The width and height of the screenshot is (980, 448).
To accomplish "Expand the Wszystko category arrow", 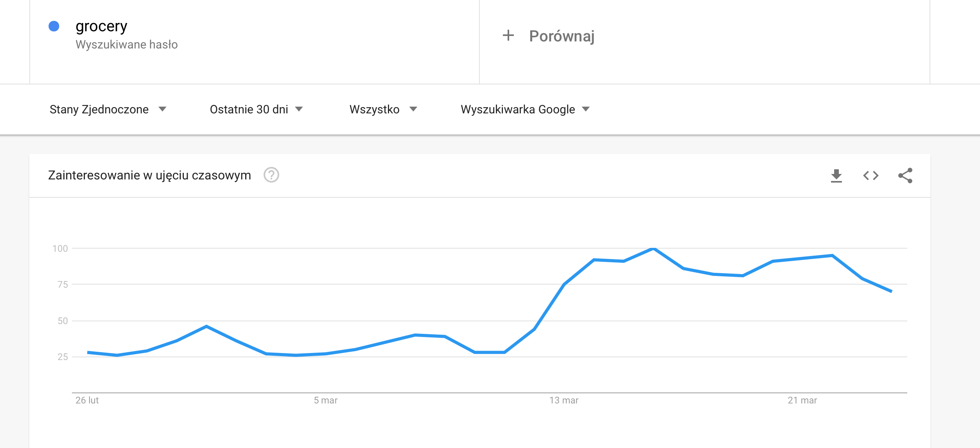I will pyautogui.click(x=413, y=109).
